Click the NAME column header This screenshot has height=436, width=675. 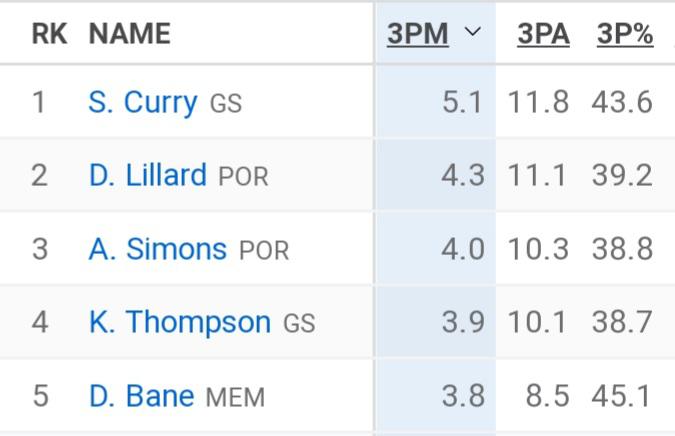(130, 34)
